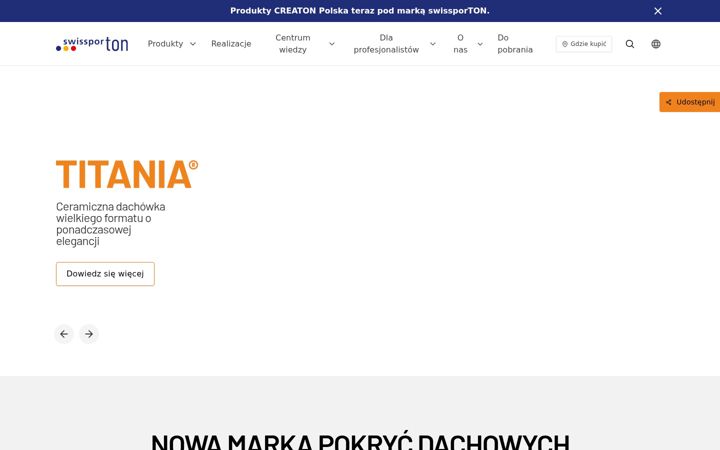
Task: Expand the Centrum wiedzy chevron
Action: (332, 44)
